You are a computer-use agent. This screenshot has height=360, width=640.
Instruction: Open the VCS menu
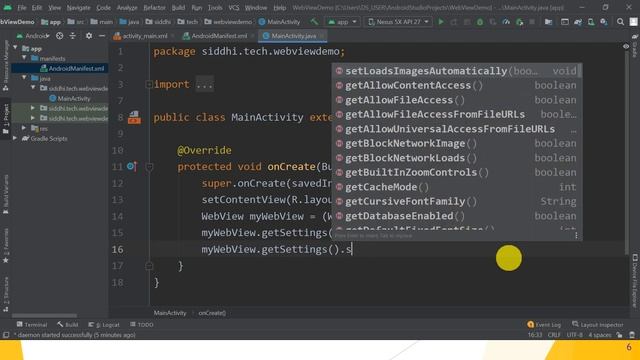(234, 7)
